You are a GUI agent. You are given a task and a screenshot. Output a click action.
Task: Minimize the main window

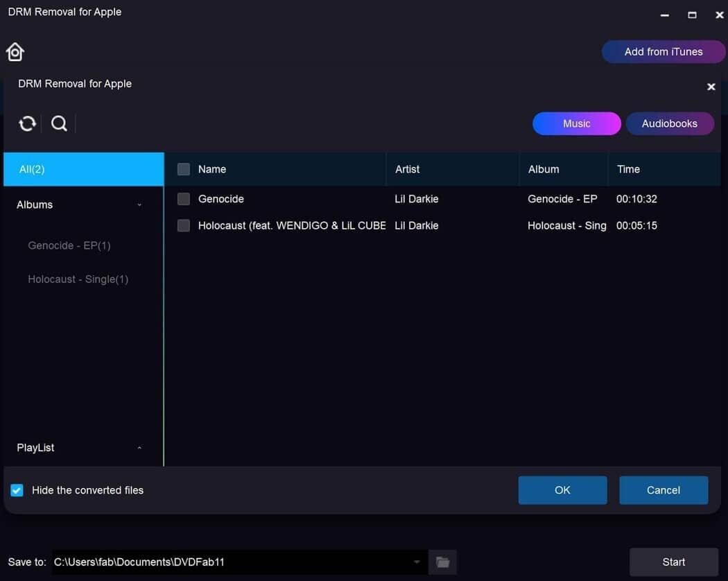coord(664,15)
